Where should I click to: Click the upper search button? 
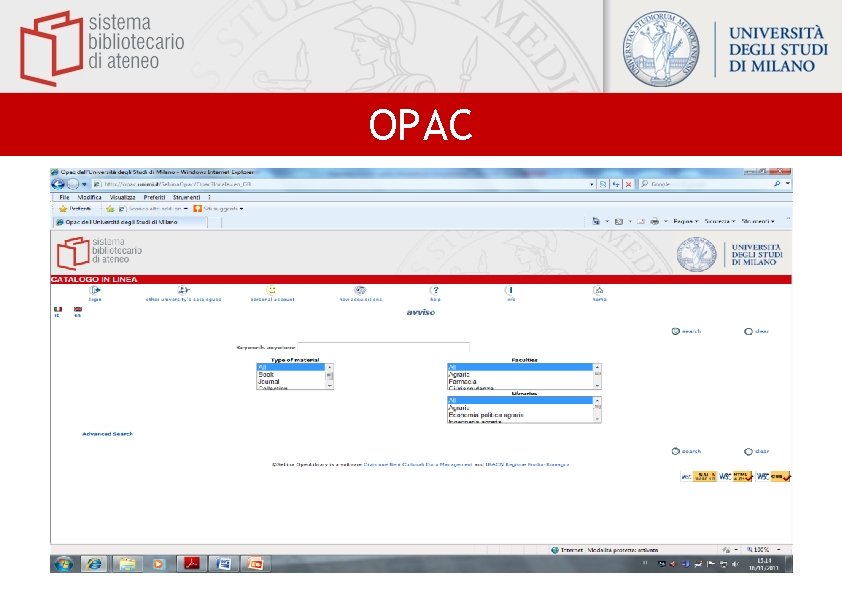[x=686, y=331]
